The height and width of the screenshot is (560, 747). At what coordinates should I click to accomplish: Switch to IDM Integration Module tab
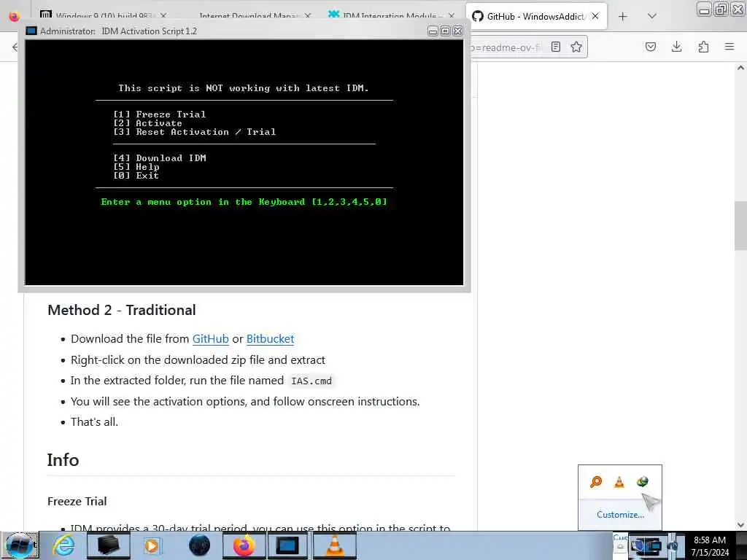pos(391,16)
